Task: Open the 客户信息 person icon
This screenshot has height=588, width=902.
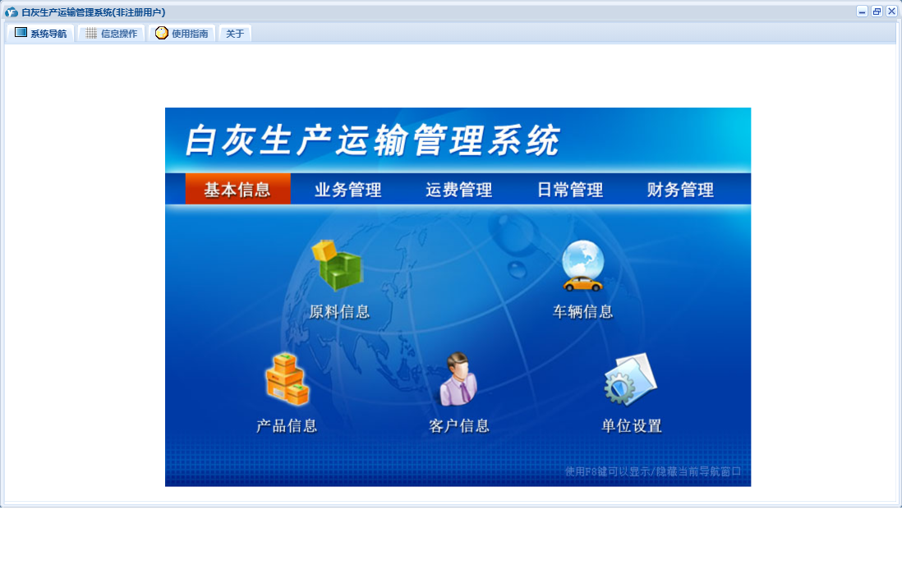Action: pos(458,379)
